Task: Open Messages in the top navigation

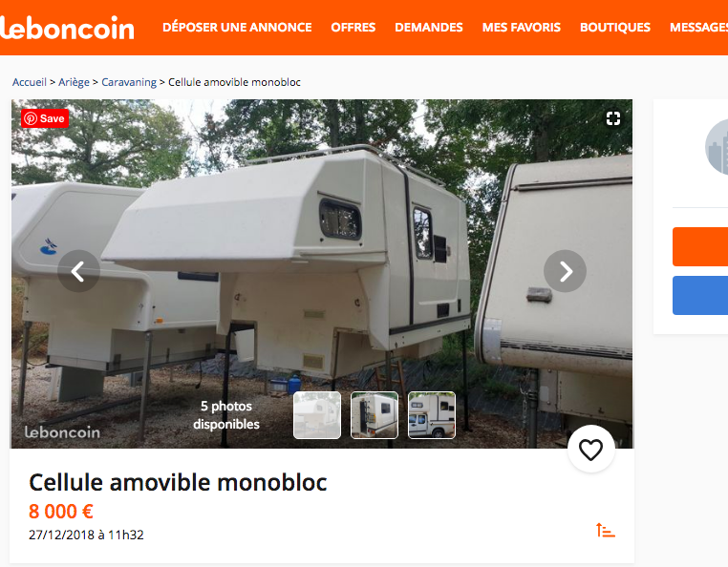Action: click(698, 28)
